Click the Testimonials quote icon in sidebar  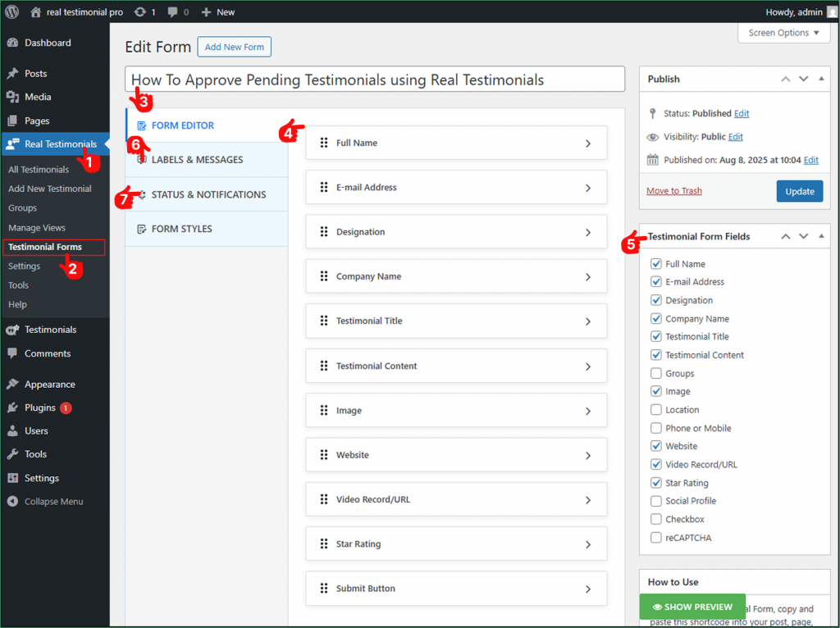[x=13, y=330]
